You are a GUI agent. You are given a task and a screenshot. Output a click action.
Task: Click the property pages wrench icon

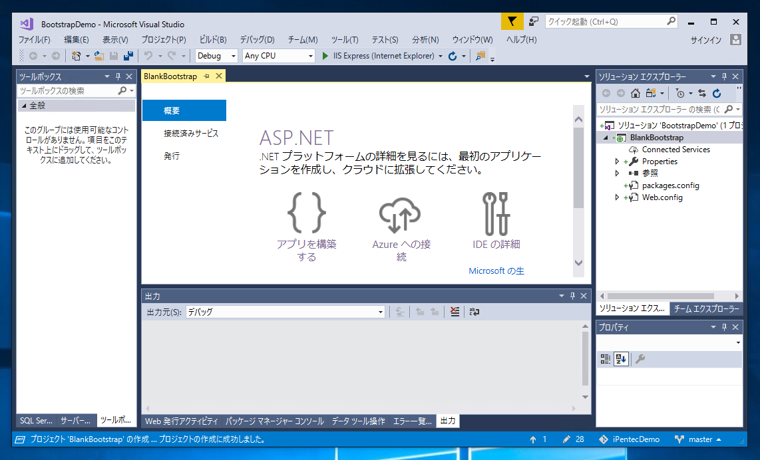coord(640,359)
